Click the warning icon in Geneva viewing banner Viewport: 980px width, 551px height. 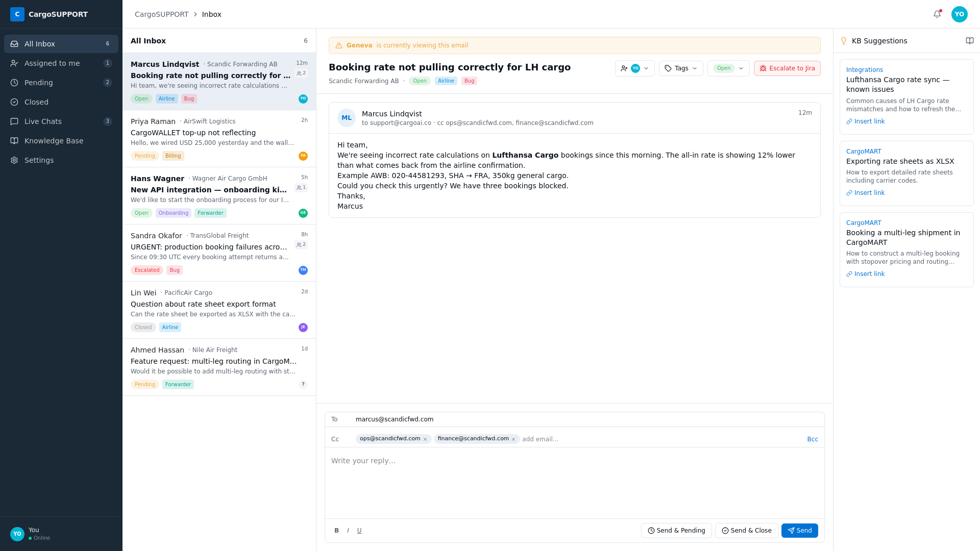point(339,45)
